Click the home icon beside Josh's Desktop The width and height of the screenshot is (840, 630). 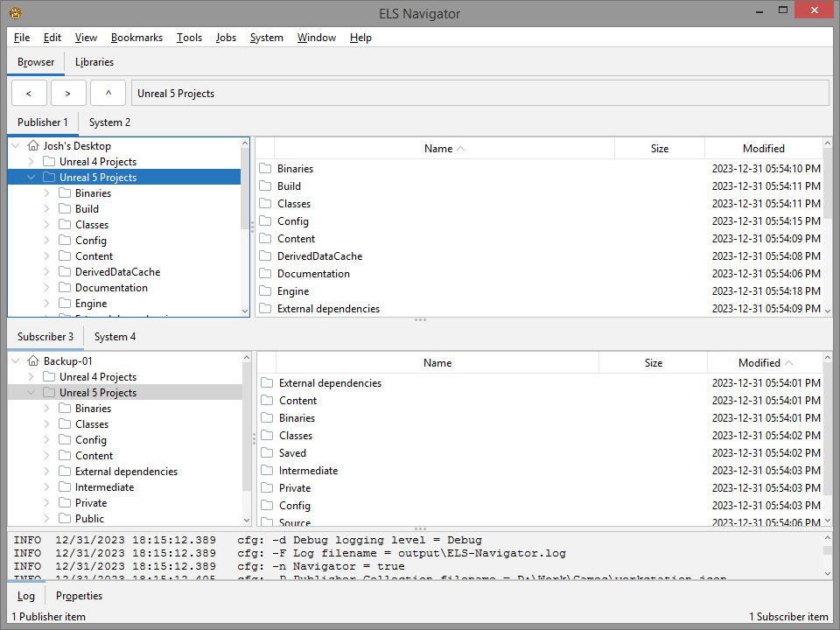[33, 146]
